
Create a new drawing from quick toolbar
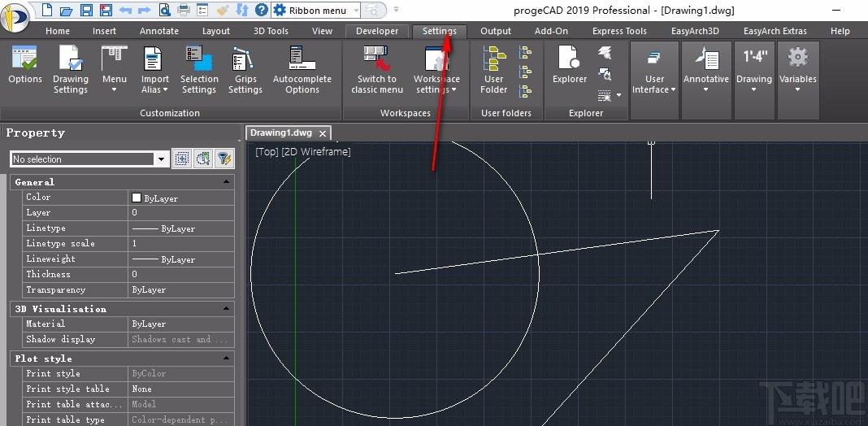(x=48, y=10)
